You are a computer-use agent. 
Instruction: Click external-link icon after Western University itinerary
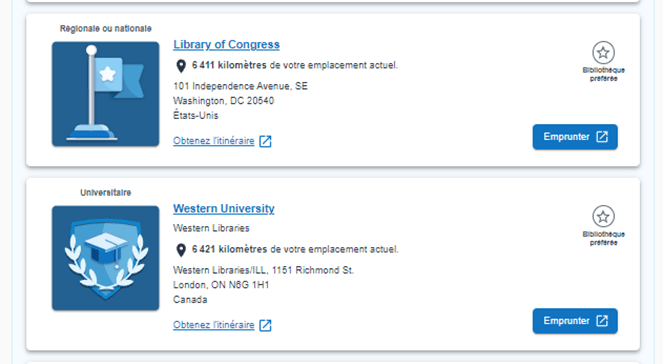pyautogui.click(x=265, y=326)
